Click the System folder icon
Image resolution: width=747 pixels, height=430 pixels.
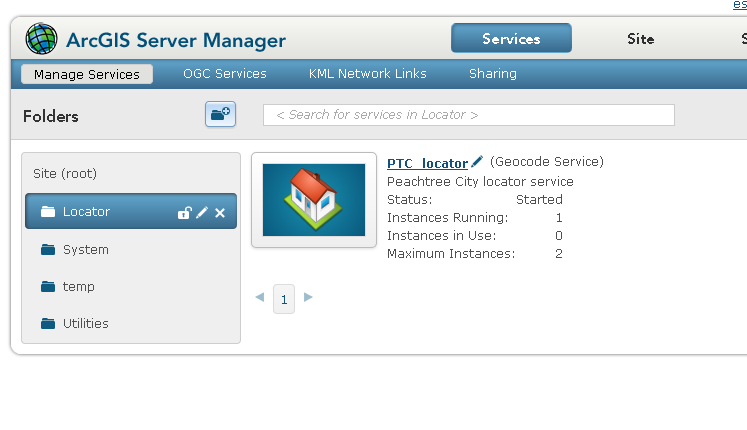coord(48,250)
